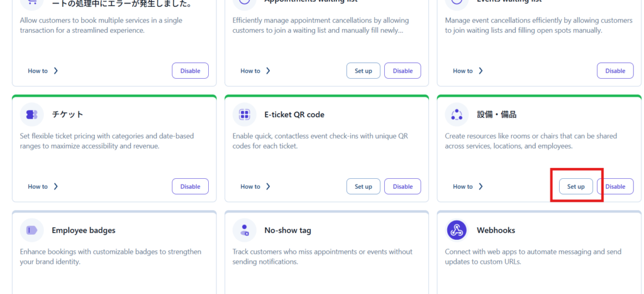Disable the 設備・備品 resources feature
The image size is (644, 294).
pos(615,186)
